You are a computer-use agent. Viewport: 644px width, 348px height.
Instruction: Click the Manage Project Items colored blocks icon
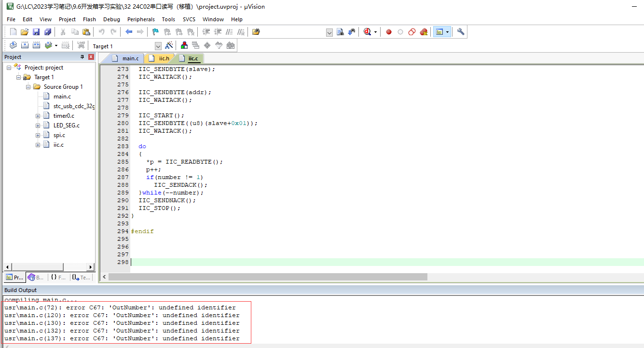click(x=184, y=45)
